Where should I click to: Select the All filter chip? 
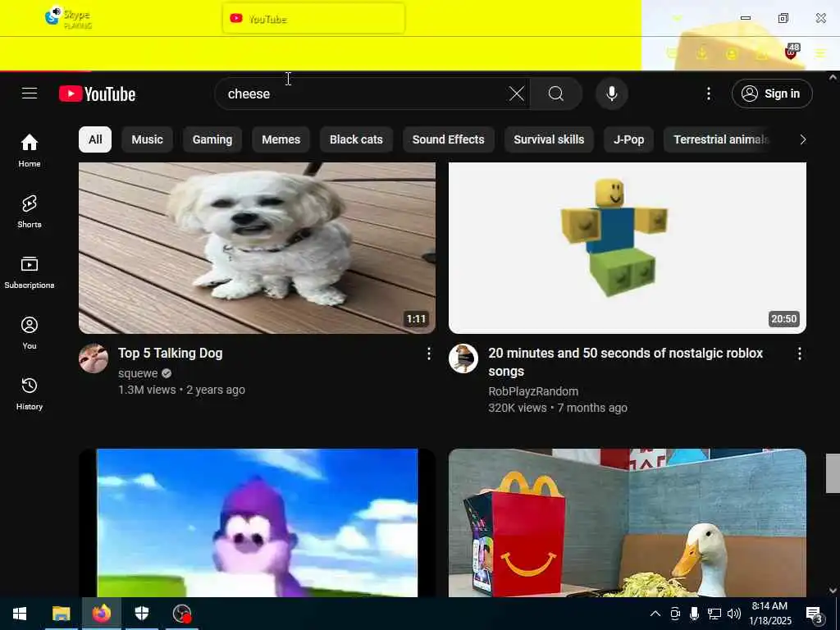pyautogui.click(x=95, y=139)
